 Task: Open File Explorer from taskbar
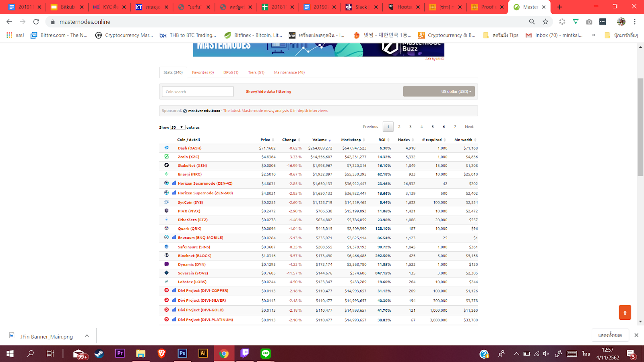[x=140, y=354]
